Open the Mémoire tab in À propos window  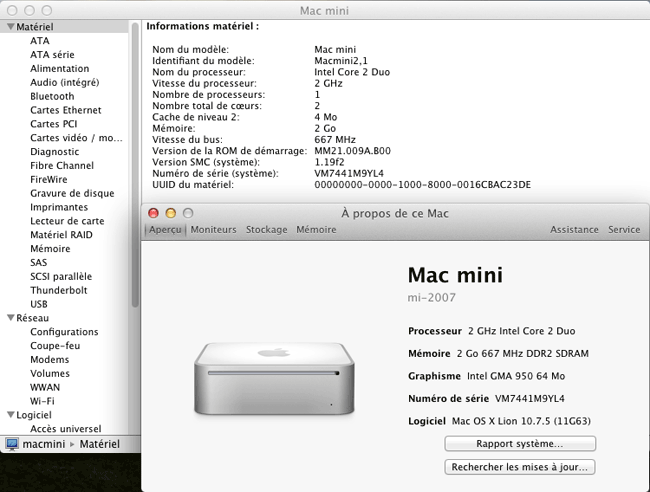point(316,230)
